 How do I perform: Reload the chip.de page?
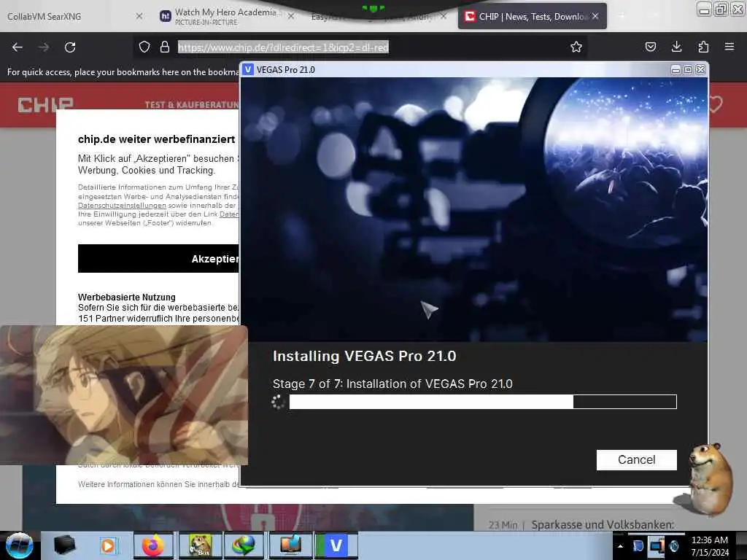pos(70,47)
